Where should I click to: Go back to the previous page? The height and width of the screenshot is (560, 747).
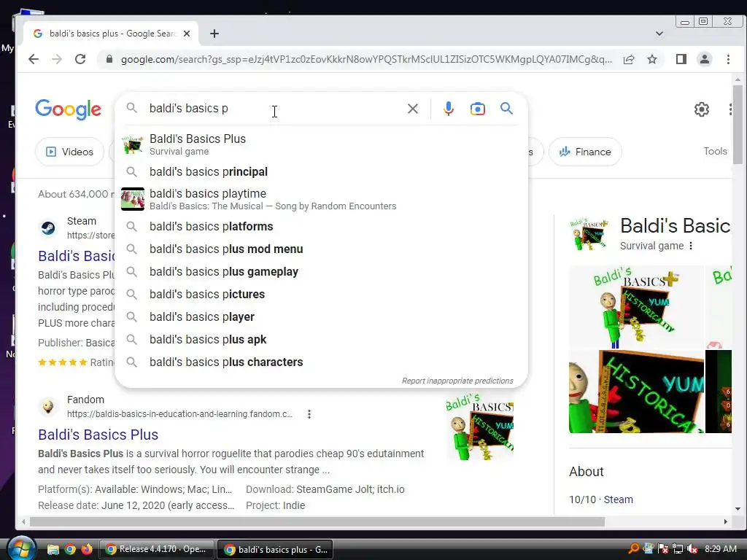[34, 59]
